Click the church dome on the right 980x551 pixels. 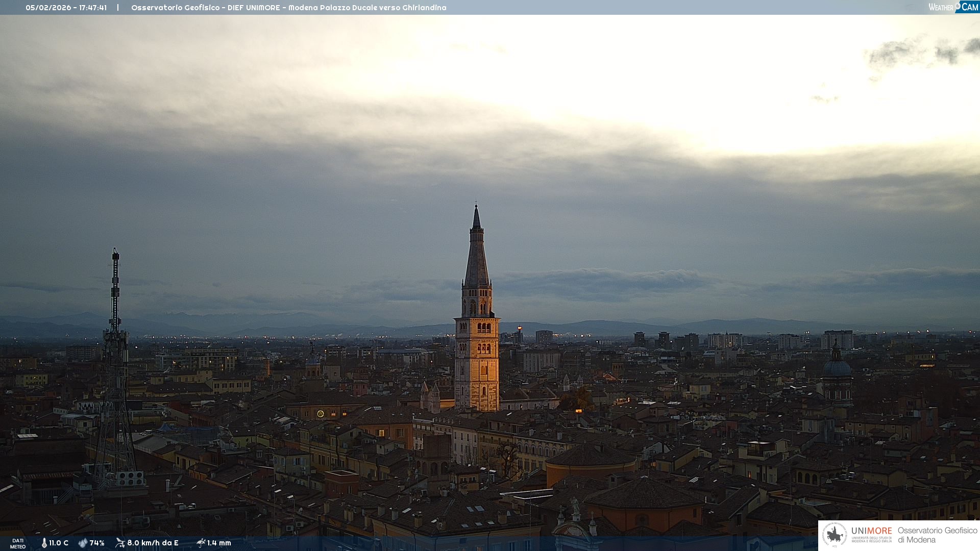[837, 367]
